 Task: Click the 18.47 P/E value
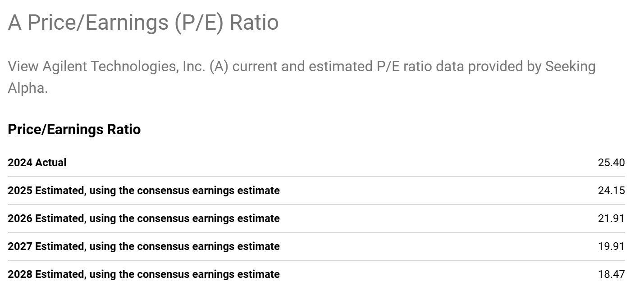click(611, 274)
